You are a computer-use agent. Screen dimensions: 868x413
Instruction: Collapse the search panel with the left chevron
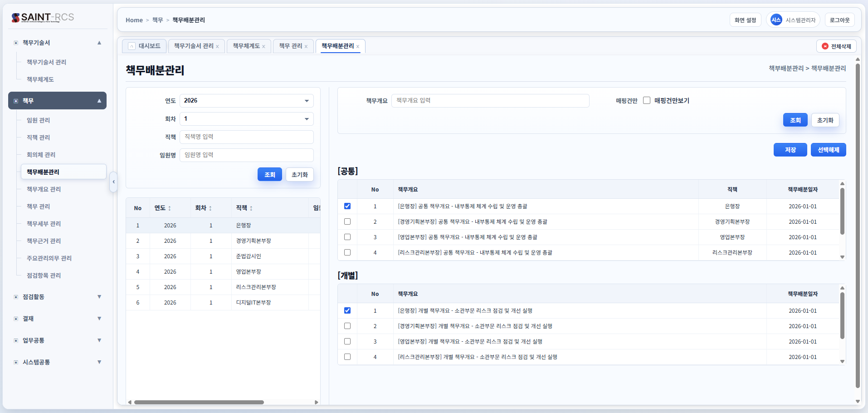pyautogui.click(x=114, y=182)
